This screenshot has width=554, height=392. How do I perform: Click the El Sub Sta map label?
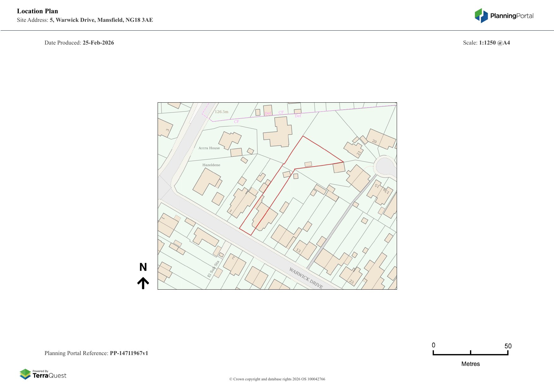point(213,269)
